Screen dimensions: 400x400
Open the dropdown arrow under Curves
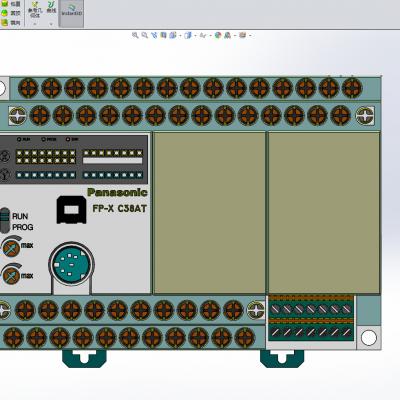pyautogui.click(x=51, y=24)
